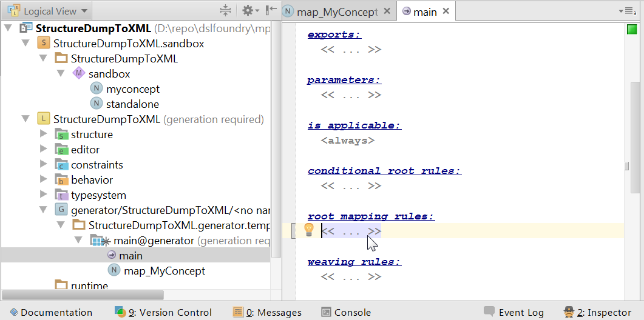Collapse the StructureDumpToXML.sandbox solution node

coord(25,44)
